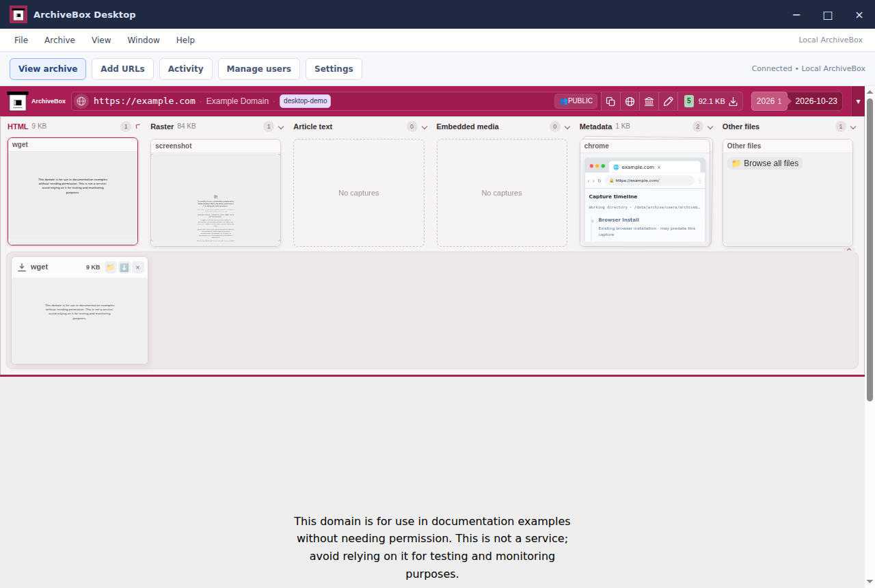Click the https://example.com URL text

pos(144,101)
